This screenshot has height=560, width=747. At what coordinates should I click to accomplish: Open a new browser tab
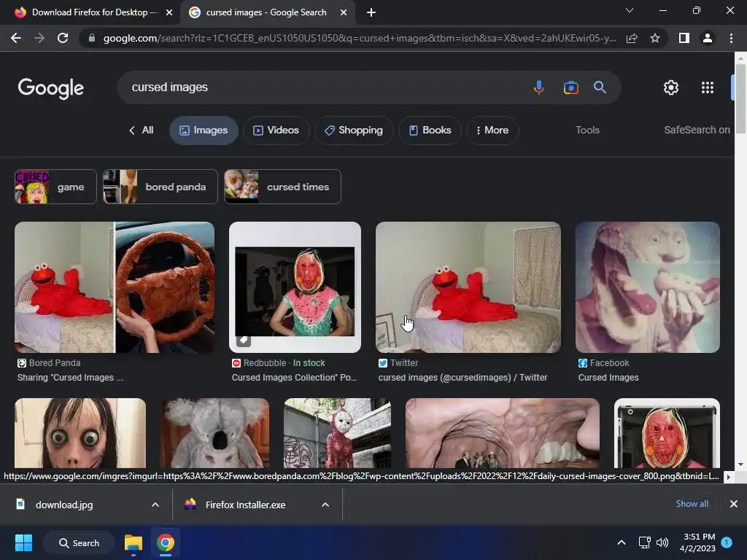pos(371,13)
